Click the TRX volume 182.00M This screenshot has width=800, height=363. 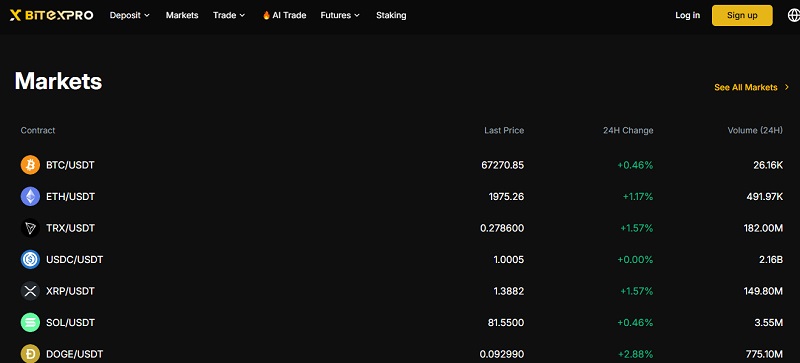pyautogui.click(x=763, y=228)
